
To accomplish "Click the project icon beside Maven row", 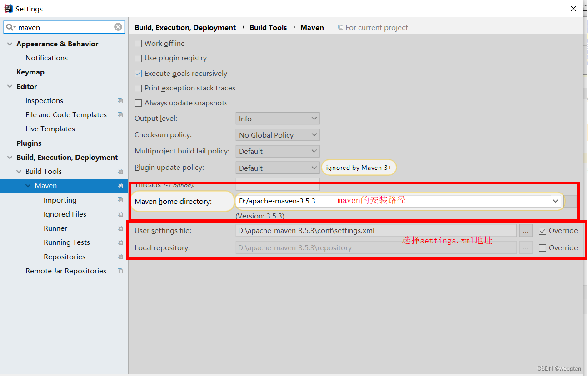I will [120, 186].
